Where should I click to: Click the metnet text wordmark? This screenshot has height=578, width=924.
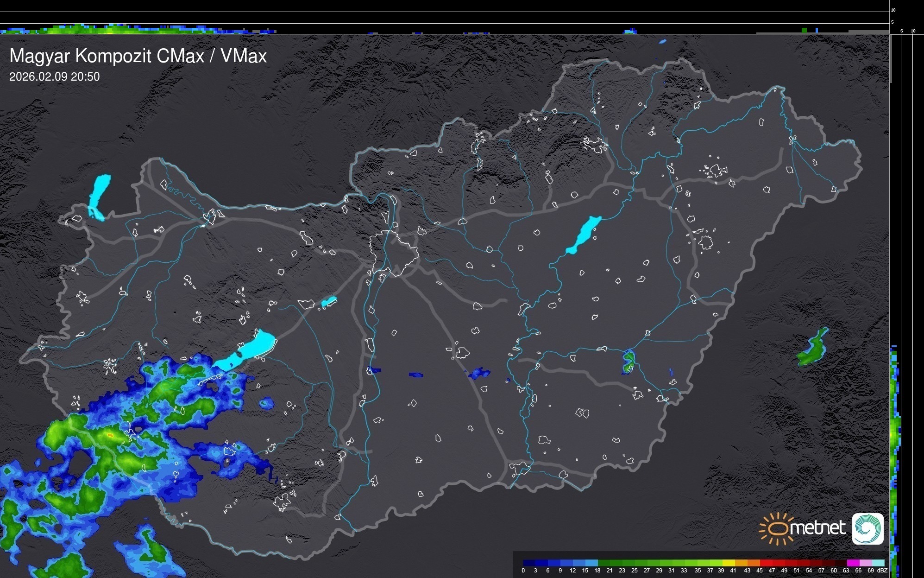pos(817,528)
